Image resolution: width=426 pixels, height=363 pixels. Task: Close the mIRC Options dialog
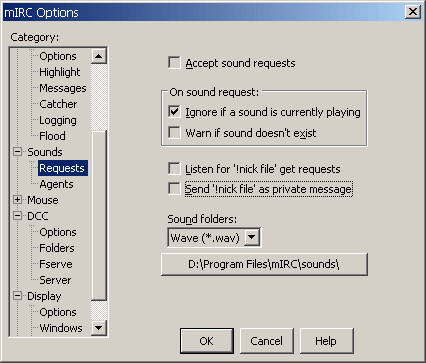pos(412,12)
